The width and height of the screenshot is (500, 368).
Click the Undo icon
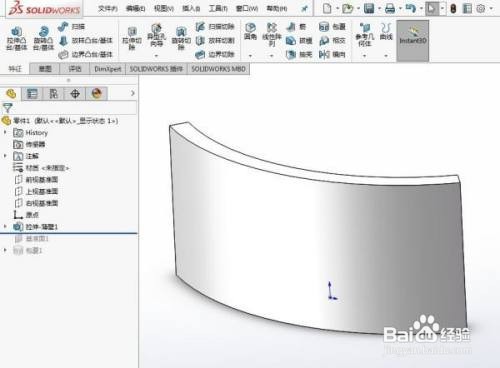coord(410,8)
